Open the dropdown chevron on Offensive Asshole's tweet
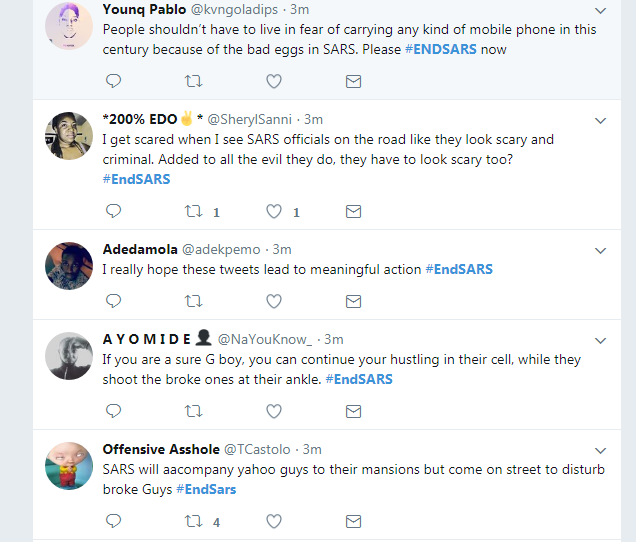 pyautogui.click(x=601, y=450)
